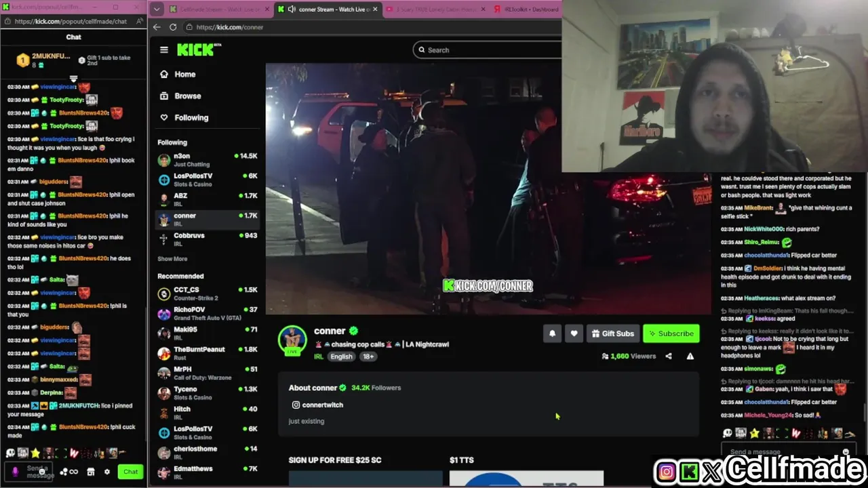
Task: Click the green Subscribe button
Action: click(x=671, y=333)
